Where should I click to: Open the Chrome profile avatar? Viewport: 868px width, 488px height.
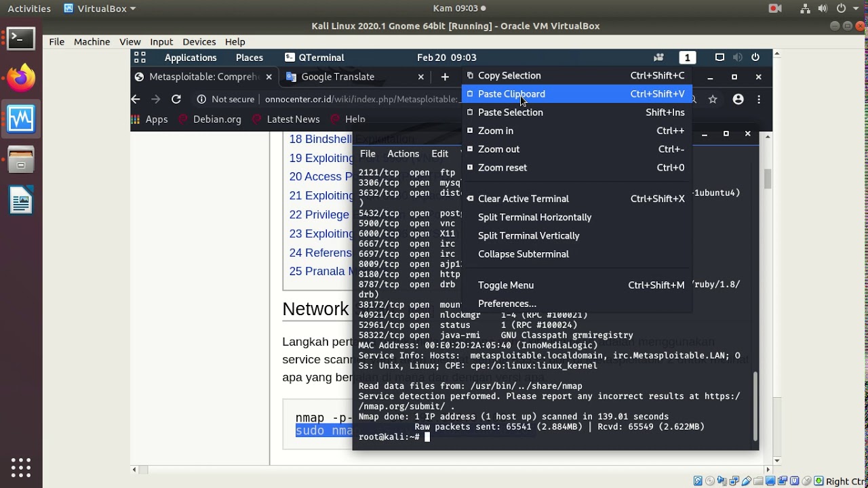[738, 99]
